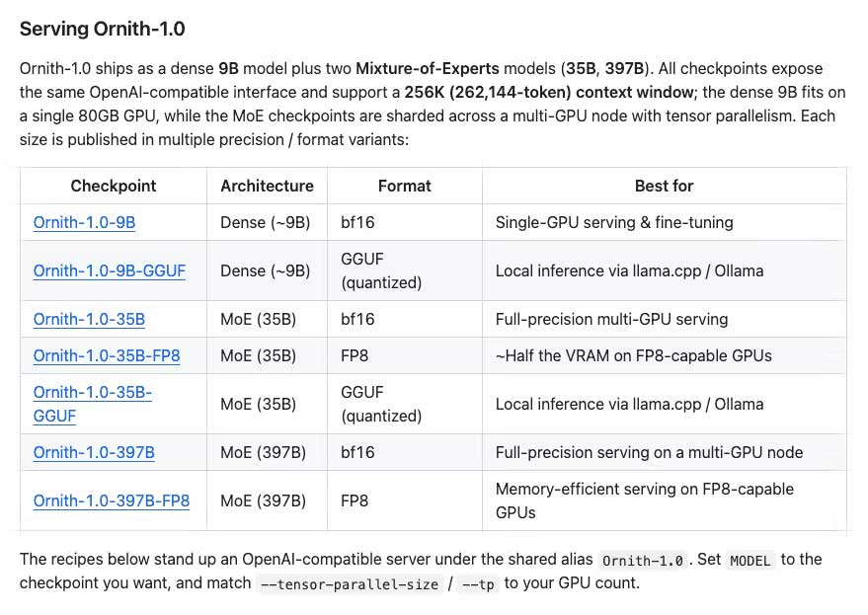Click the Checkpoint column header
Viewport: 868px width, 615px height.
pos(114,186)
